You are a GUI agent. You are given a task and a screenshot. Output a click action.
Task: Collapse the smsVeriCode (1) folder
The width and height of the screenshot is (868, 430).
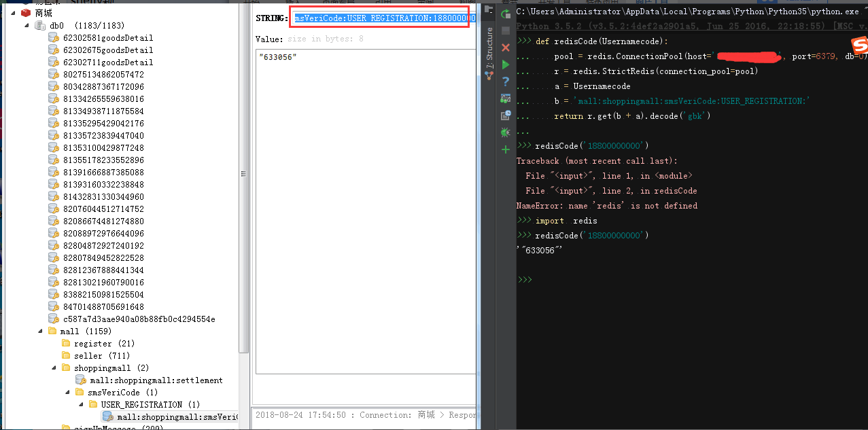click(x=68, y=393)
